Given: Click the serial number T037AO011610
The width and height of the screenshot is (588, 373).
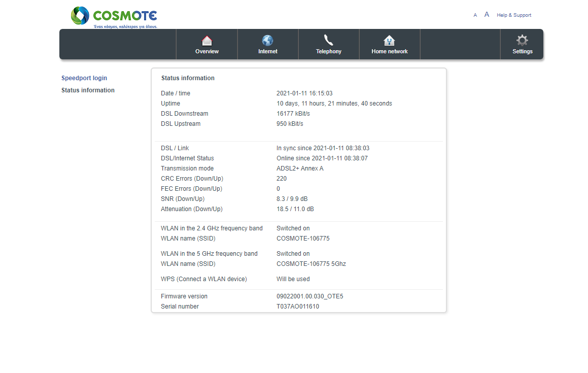Looking at the screenshot, I should tap(298, 307).
